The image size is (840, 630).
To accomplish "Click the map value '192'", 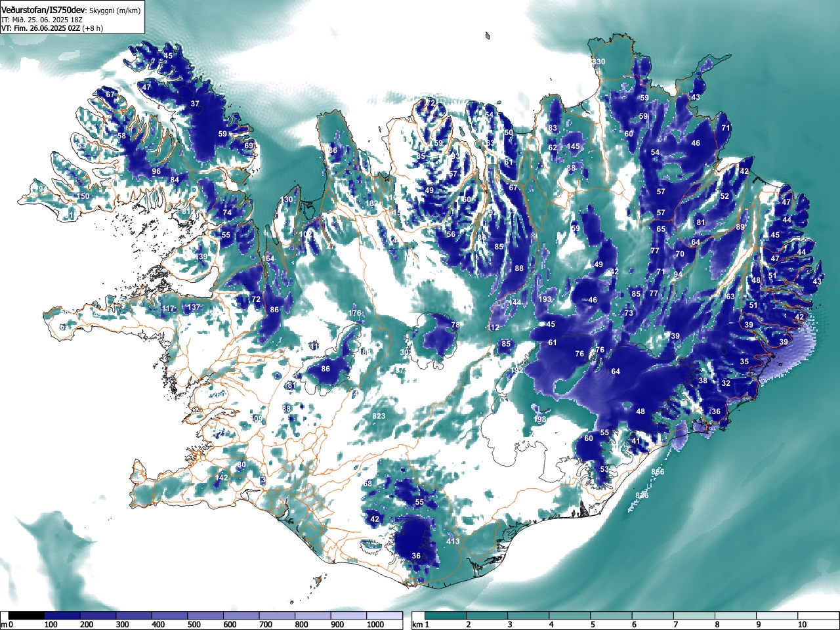I will coord(517,370).
